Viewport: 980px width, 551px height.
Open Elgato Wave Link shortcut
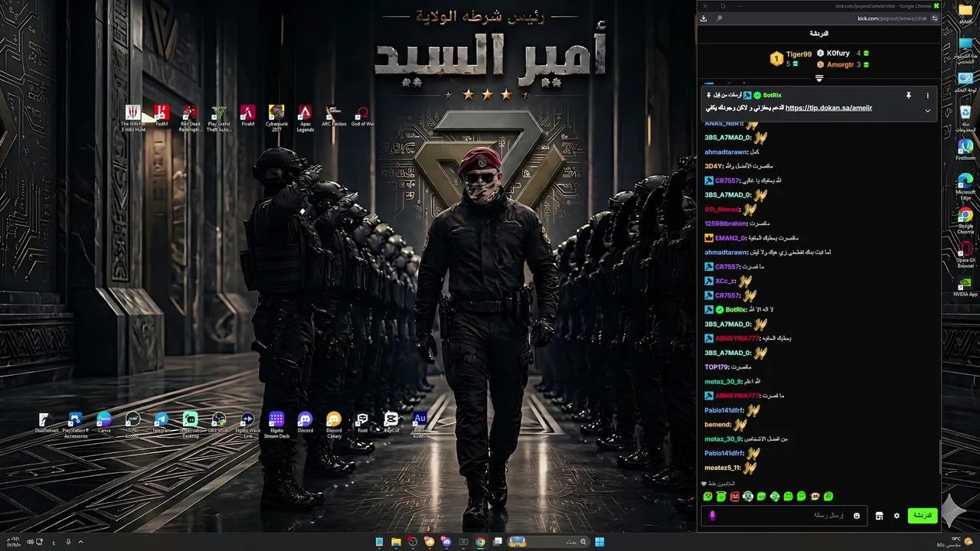click(x=247, y=425)
